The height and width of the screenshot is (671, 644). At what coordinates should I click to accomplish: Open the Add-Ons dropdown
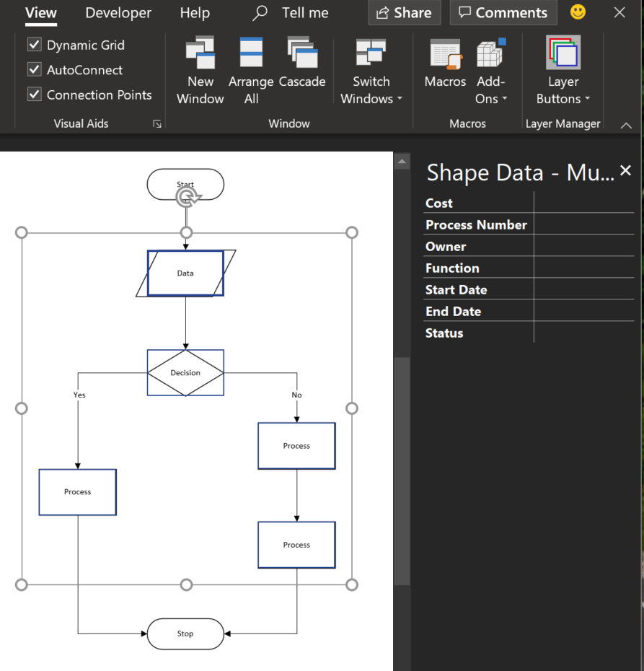pyautogui.click(x=490, y=90)
